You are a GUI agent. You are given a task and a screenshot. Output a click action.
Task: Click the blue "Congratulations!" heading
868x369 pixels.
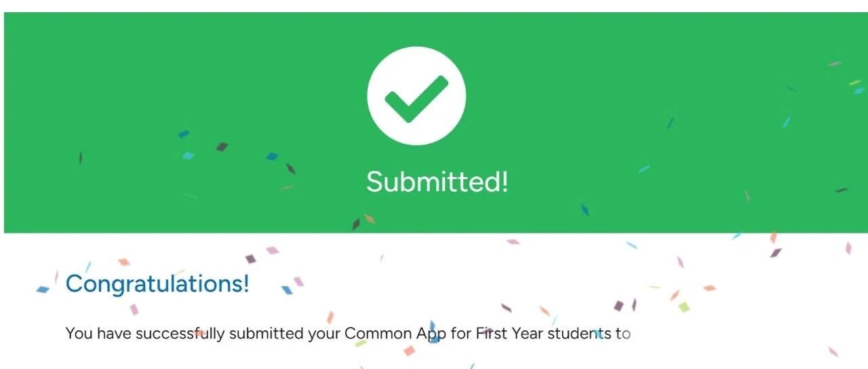click(157, 283)
